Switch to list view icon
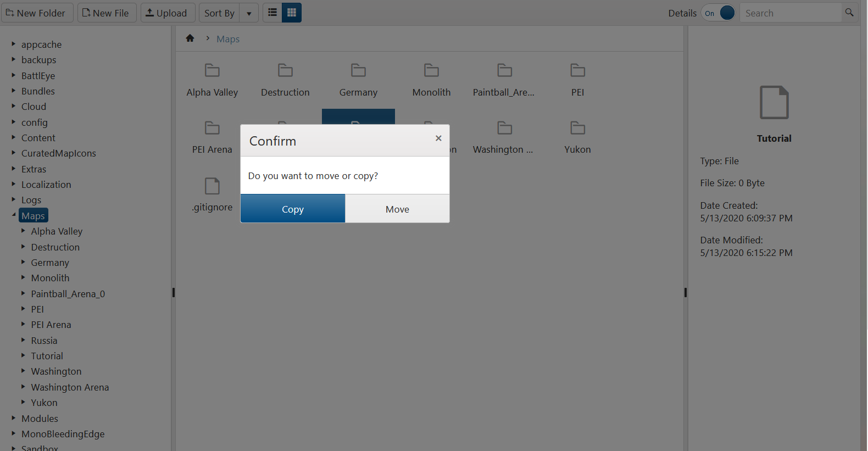The image size is (868, 451). (x=272, y=12)
